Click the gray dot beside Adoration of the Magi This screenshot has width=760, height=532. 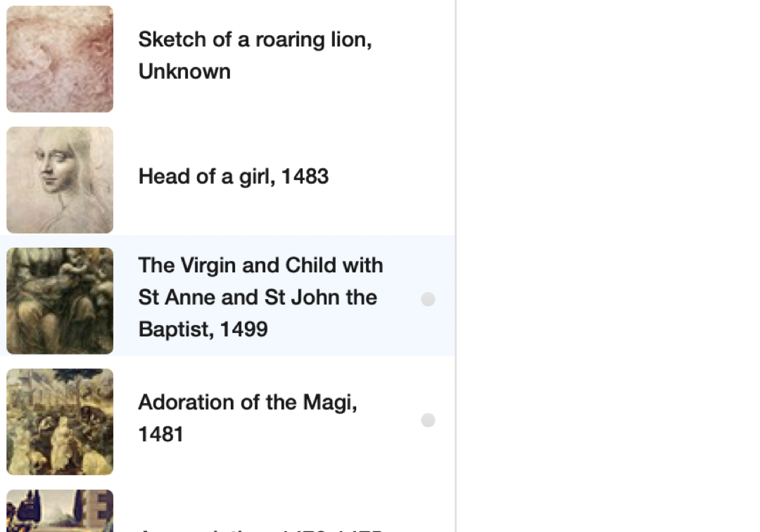click(428, 421)
